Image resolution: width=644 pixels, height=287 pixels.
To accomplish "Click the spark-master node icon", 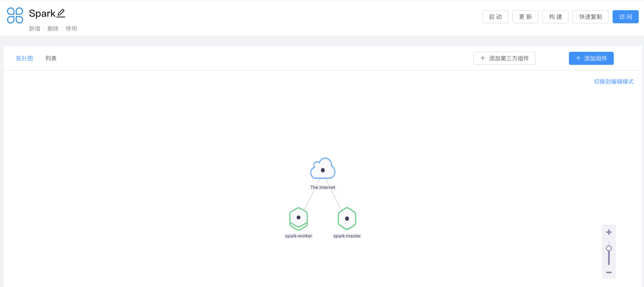I will (x=347, y=218).
